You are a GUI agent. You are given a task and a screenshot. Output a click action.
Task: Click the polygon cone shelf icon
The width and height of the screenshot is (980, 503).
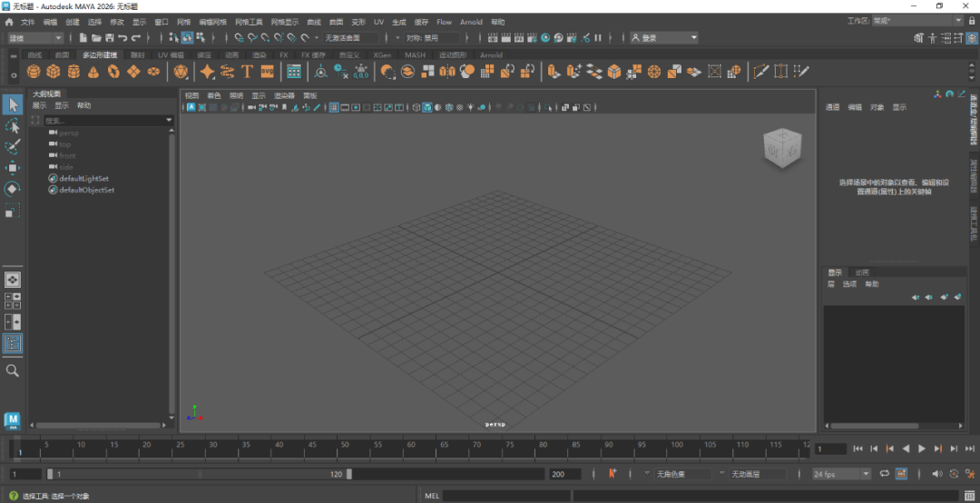pos(93,72)
